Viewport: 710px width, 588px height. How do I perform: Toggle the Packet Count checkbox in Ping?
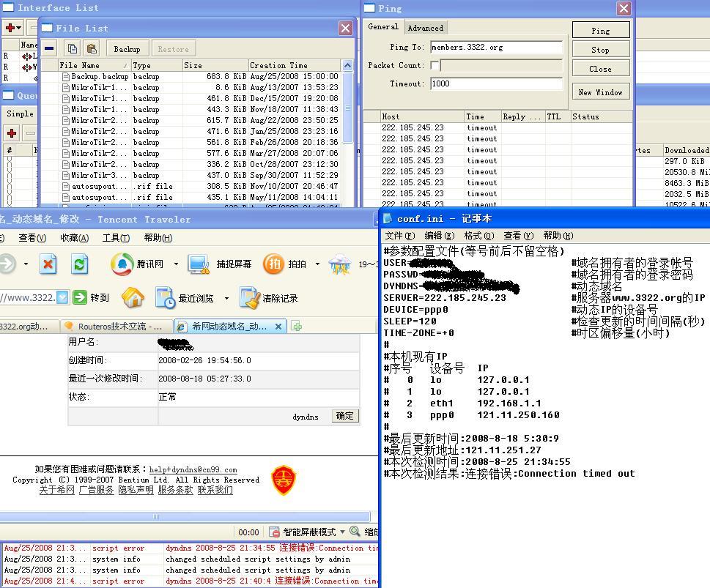point(434,66)
